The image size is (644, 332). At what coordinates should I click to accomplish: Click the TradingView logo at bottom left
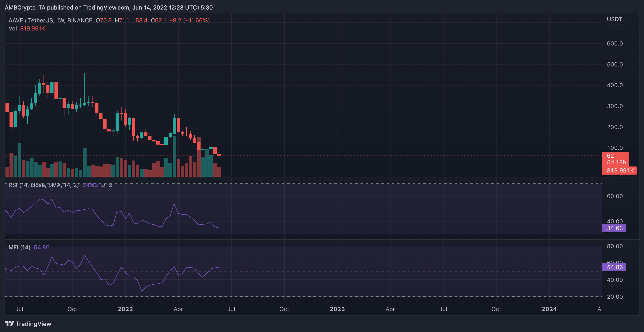(28, 324)
